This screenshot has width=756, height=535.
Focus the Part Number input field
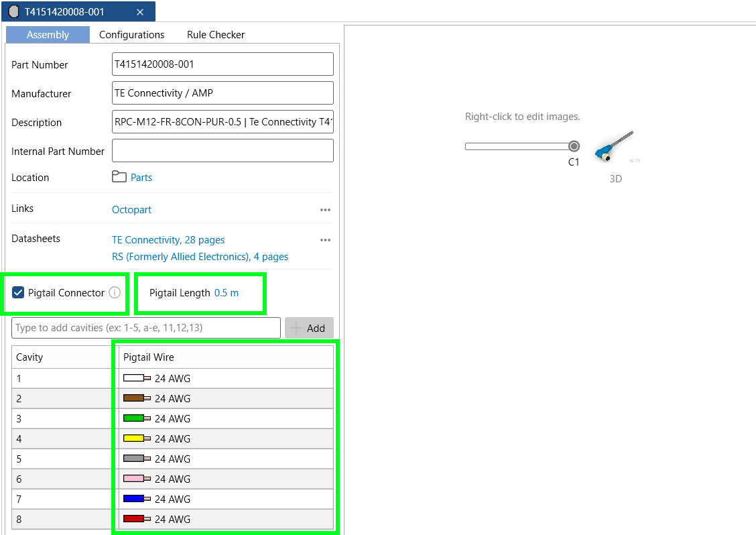click(223, 64)
